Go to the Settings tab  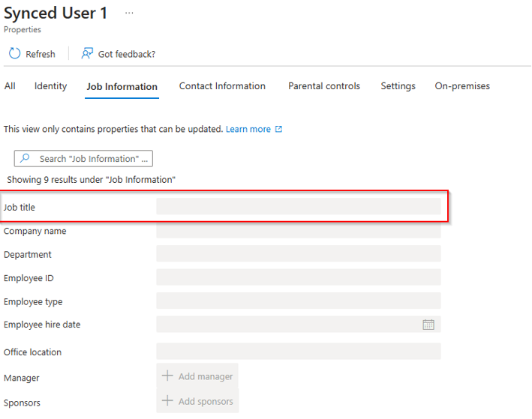(x=398, y=86)
